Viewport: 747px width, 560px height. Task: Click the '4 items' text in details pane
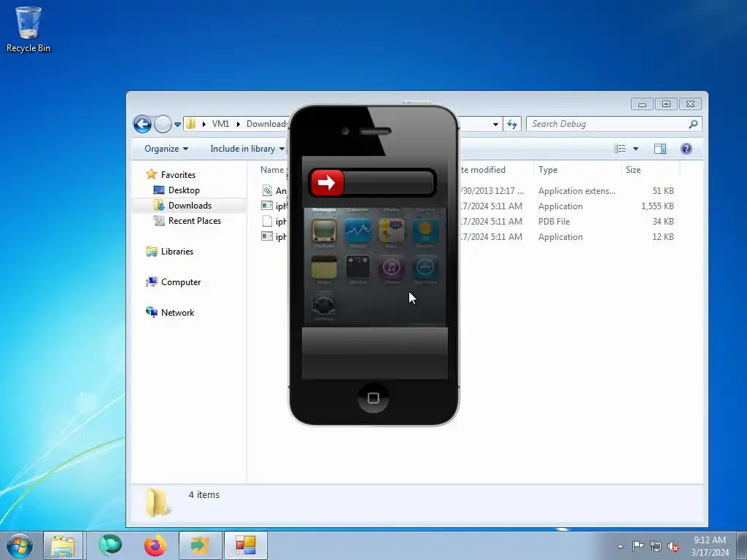[x=204, y=495]
